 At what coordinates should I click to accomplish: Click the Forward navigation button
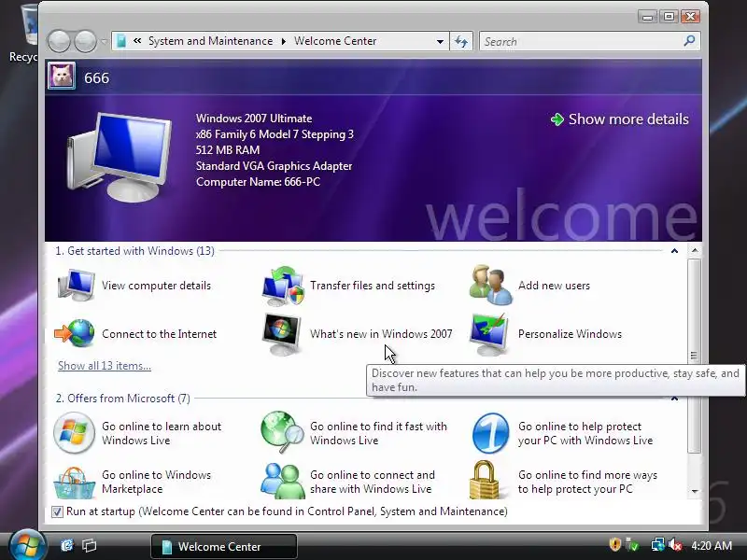(86, 41)
